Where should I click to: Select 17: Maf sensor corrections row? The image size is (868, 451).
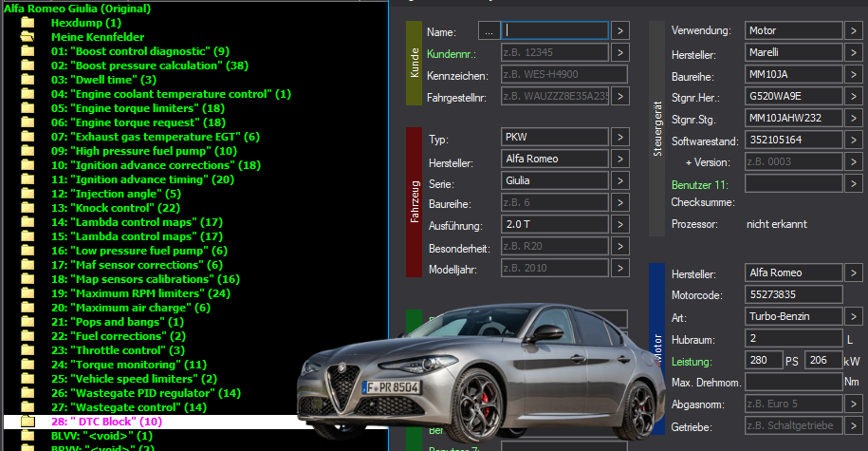pyautogui.click(x=137, y=265)
